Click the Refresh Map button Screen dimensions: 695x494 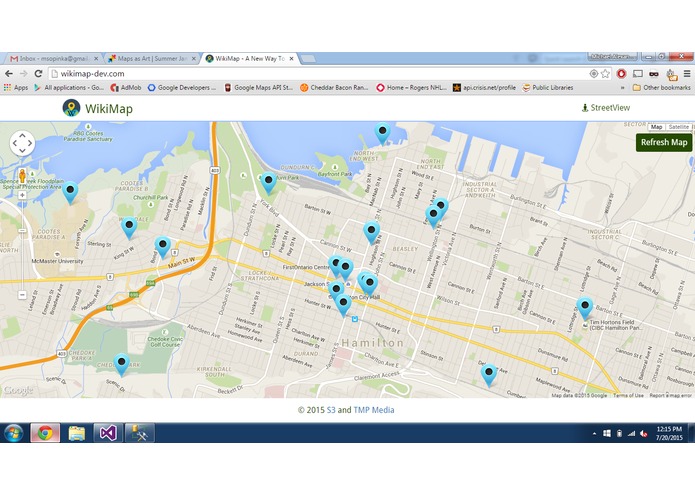pyautogui.click(x=664, y=142)
